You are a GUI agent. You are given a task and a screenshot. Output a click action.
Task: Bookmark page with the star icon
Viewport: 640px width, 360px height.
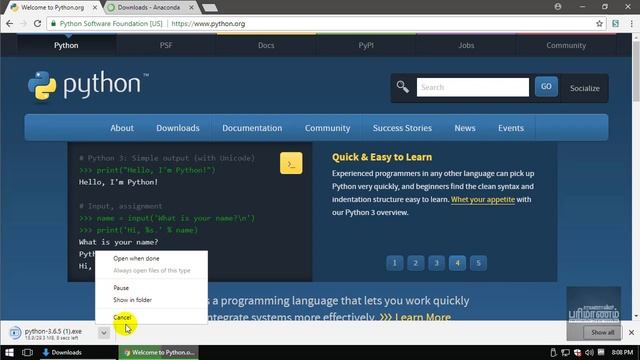click(x=599, y=24)
